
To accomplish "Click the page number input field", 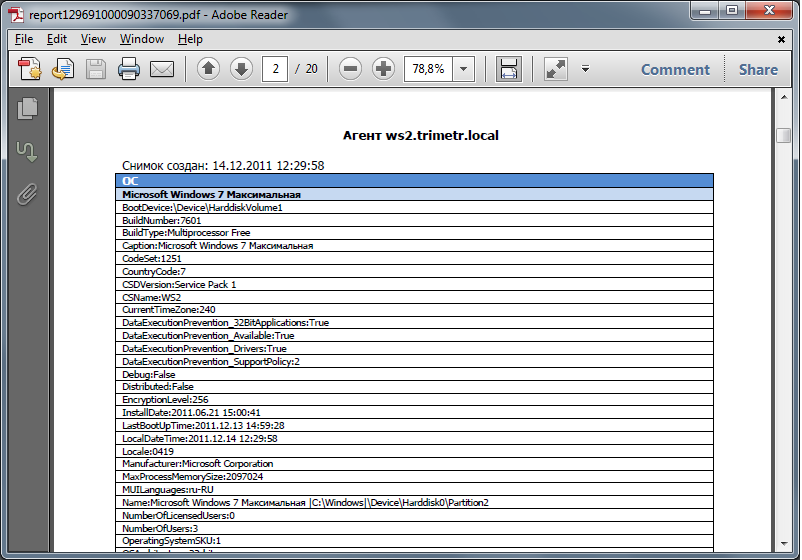I will [x=275, y=69].
